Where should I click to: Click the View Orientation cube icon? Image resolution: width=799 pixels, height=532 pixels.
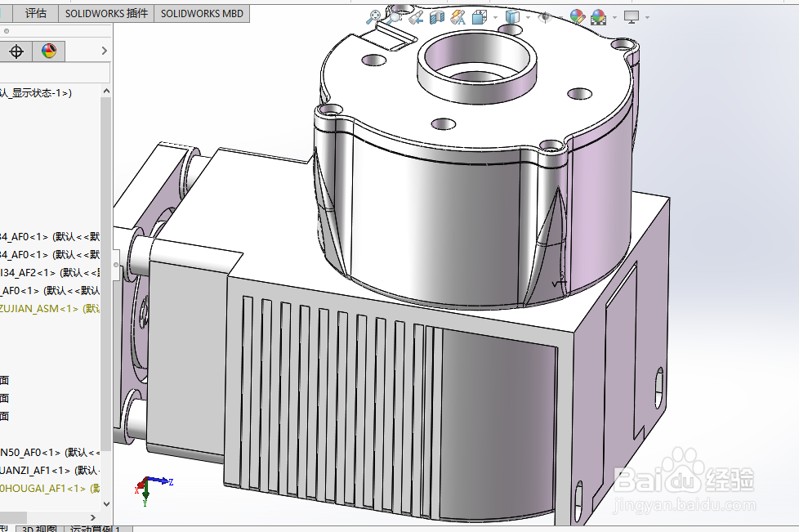(x=479, y=17)
